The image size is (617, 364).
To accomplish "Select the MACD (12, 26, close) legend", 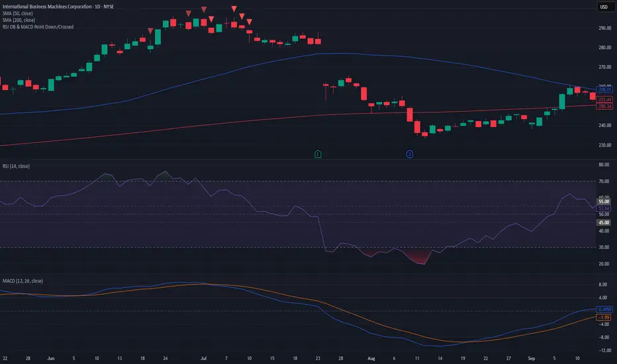I will (x=23, y=281).
